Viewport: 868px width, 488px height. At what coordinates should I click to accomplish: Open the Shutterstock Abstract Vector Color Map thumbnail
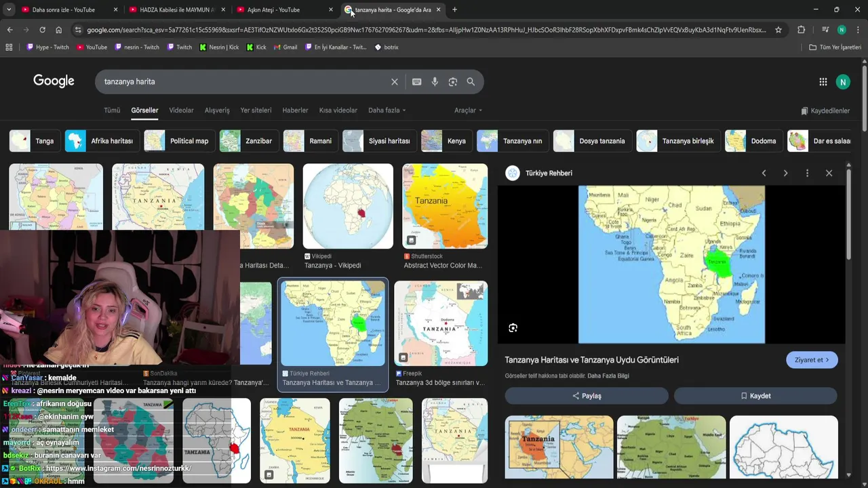(x=445, y=206)
